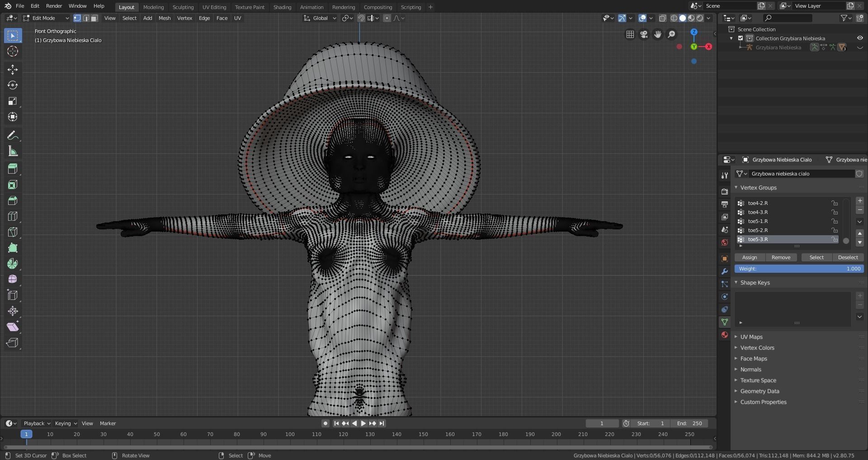Choose the Loop Cut tool
The width and height of the screenshot is (868, 460).
[x=13, y=216]
